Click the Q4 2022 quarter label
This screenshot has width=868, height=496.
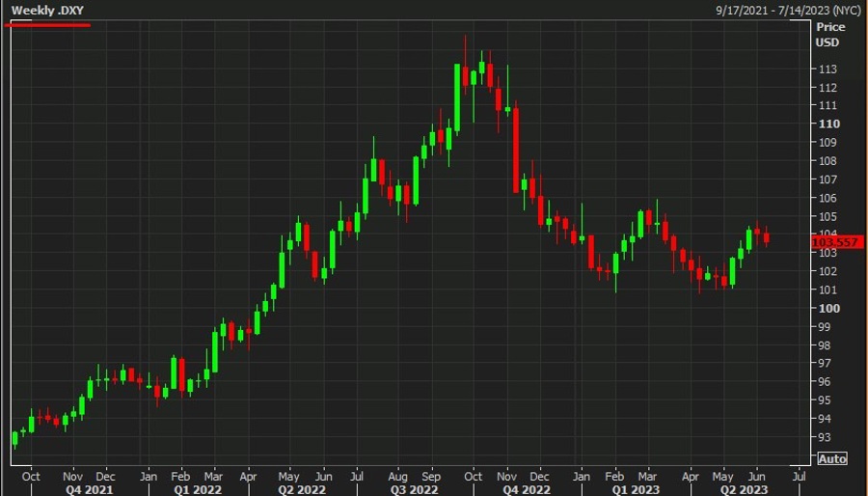(527, 490)
